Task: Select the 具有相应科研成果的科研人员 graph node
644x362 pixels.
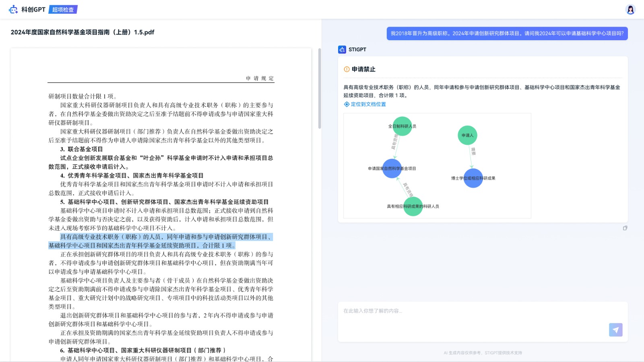Action: 413,206
